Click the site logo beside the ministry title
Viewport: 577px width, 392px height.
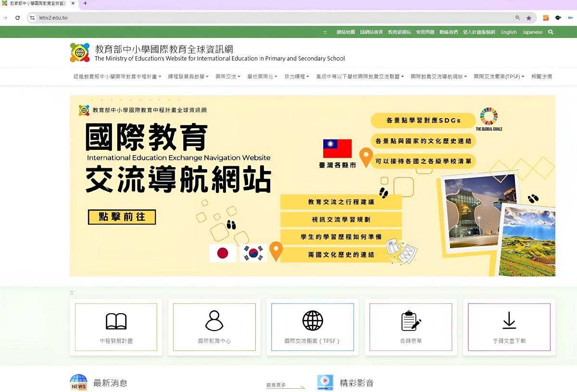point(80,52)
